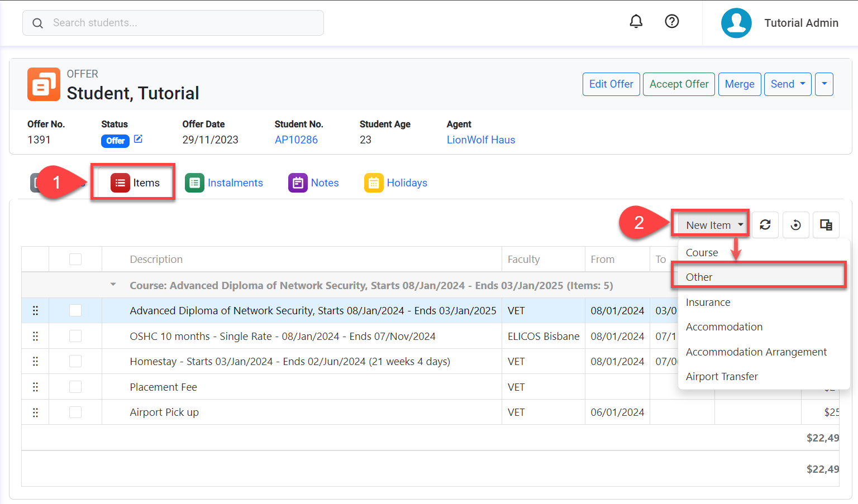
Task: Click the Placement Fee description text
Action: pyautogui.click(x=163, y=387)
